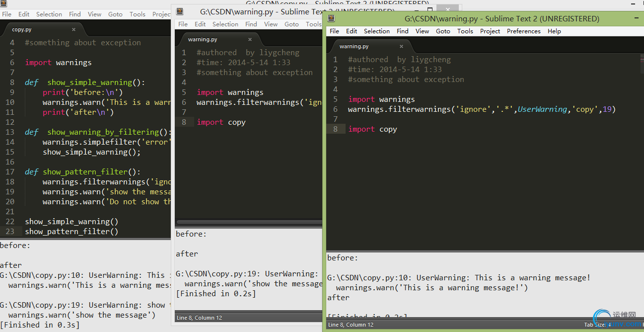Screen dimensions: 644x332
Task: Click '#authored by liygcheng' comment in front window
Action: (399, 60)
